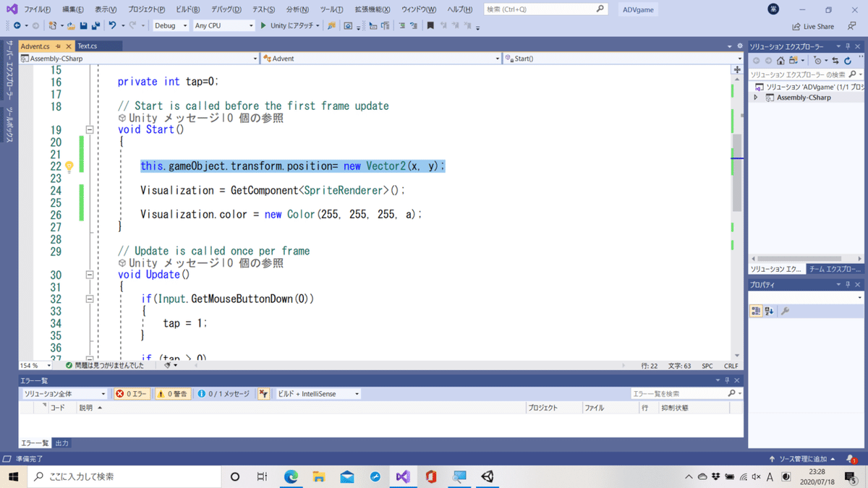Close the Advent.cs tab
Screen dimensions: 868x488
(x=69, y=46)
